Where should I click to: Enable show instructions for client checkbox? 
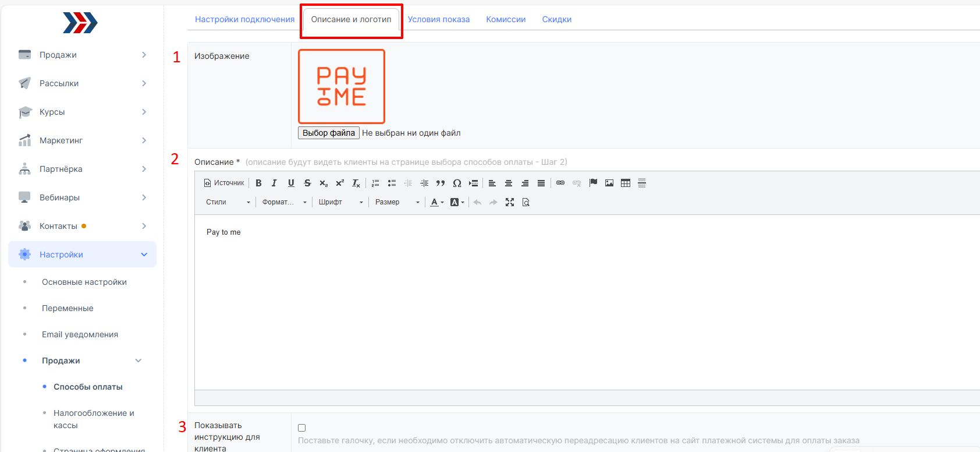click(x=301, y=428)
